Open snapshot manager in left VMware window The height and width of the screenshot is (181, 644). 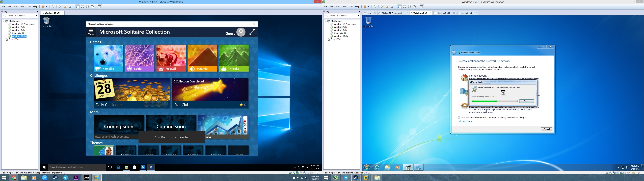[70, 7]
